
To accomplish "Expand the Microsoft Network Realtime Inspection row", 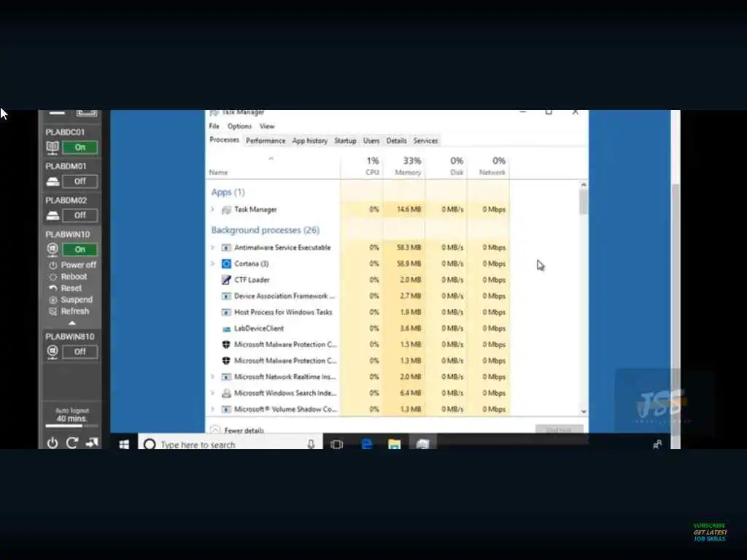I will click(x=212, y=377).
